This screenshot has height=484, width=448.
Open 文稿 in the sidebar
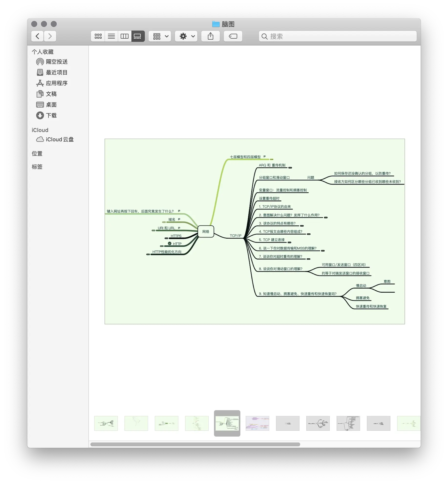coord(46,94)
